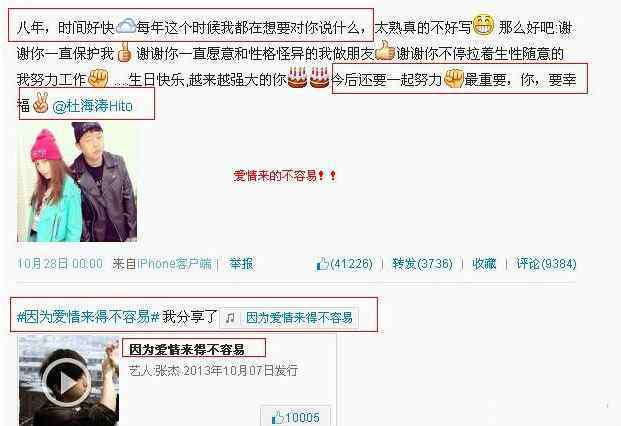Click the #因为爱情来得不容易# hashtag topic
The image size is (621, 426).
pyautogui.click(x=88, y=317)
